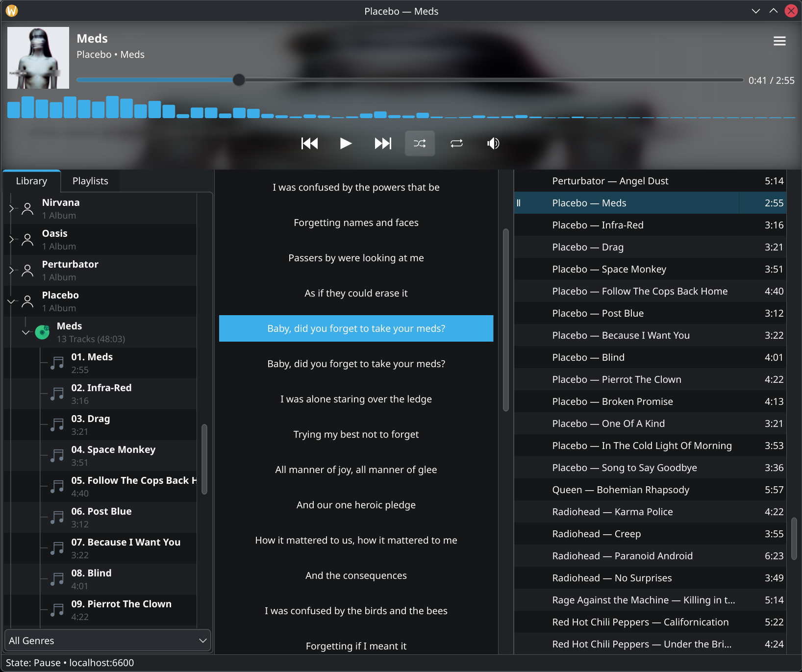802x672 pixels.
Task: Toggle repeat mode
Action: coord(456,144)
